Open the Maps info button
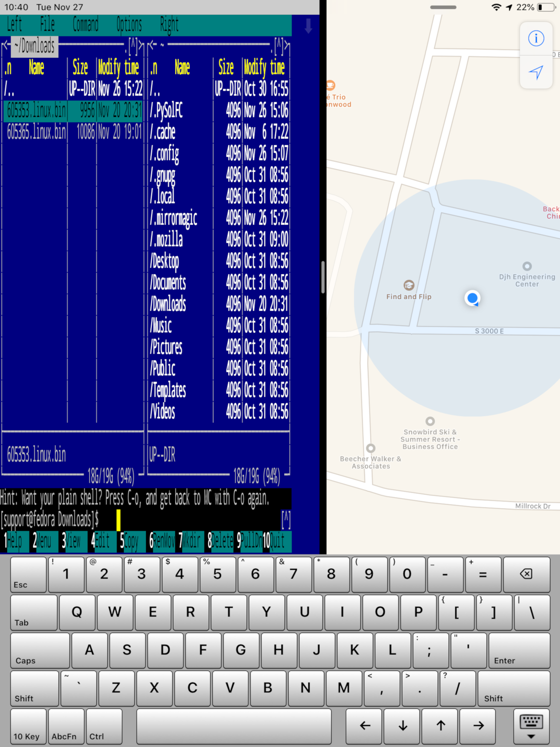The height and width of the screenshot is (747, 560). click(536, 38)
